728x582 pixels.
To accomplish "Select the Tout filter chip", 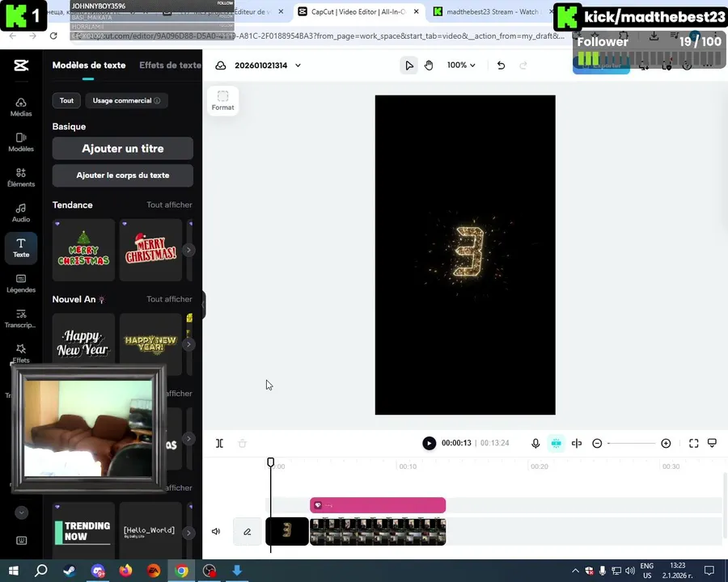I will click(x=66, y=100).
